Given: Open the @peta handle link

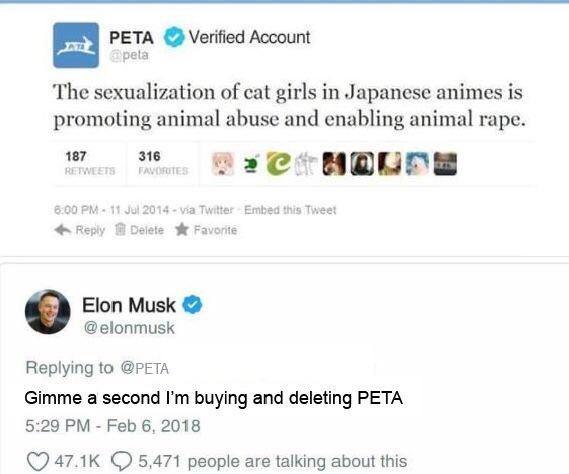Looking at the screenshot, I should 129,55.
